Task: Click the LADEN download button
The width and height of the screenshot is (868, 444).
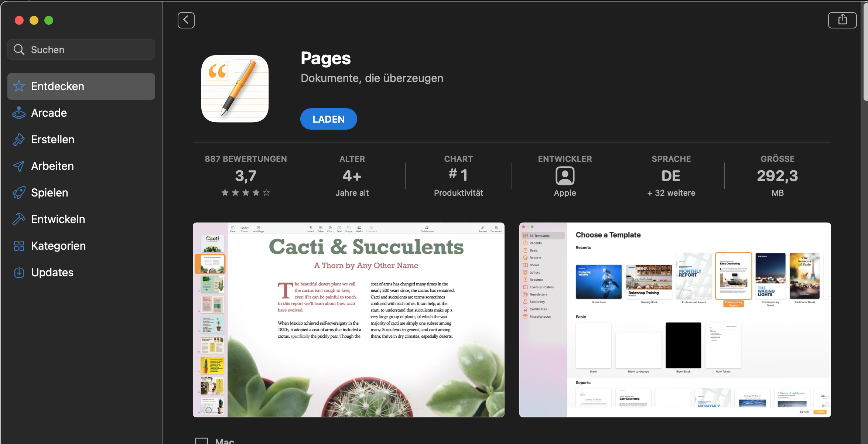Action: point(328,119)
